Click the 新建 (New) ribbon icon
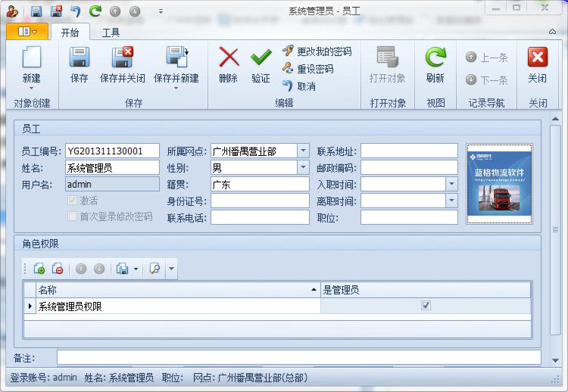 click(x=31, y=59)
